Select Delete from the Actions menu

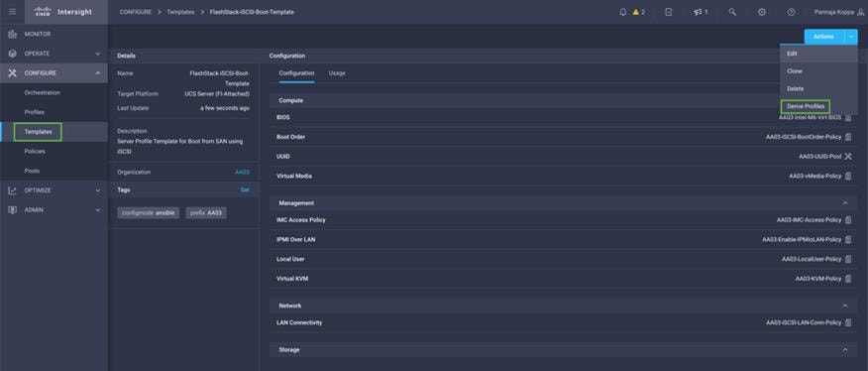click(818, 88)
